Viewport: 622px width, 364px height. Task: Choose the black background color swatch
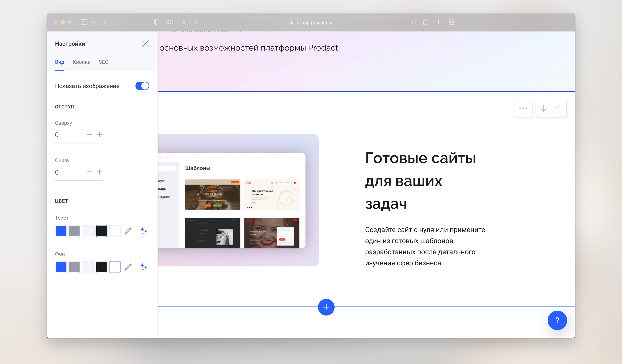click(101, 267)
